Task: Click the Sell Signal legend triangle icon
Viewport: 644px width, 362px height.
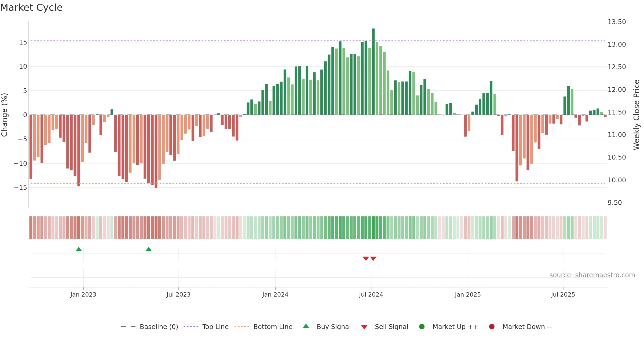Action: 364,327
